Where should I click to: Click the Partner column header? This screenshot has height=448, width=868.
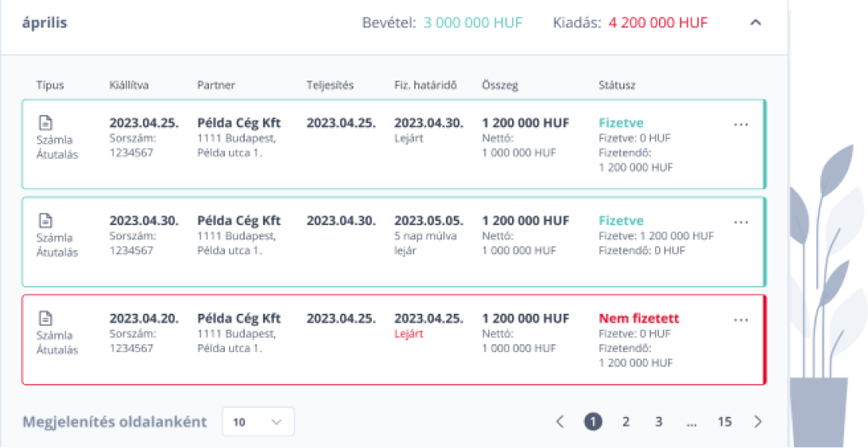tap(216, 85)
